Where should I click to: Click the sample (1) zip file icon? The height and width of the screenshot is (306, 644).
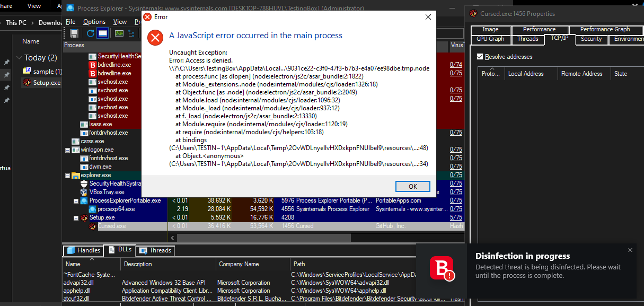tap(27, 71)
